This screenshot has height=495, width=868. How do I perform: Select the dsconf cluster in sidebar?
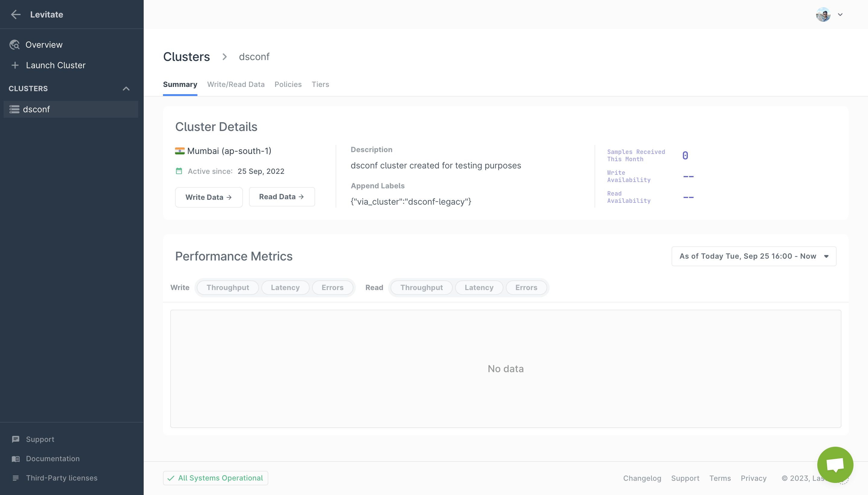(x=36, y=109)
